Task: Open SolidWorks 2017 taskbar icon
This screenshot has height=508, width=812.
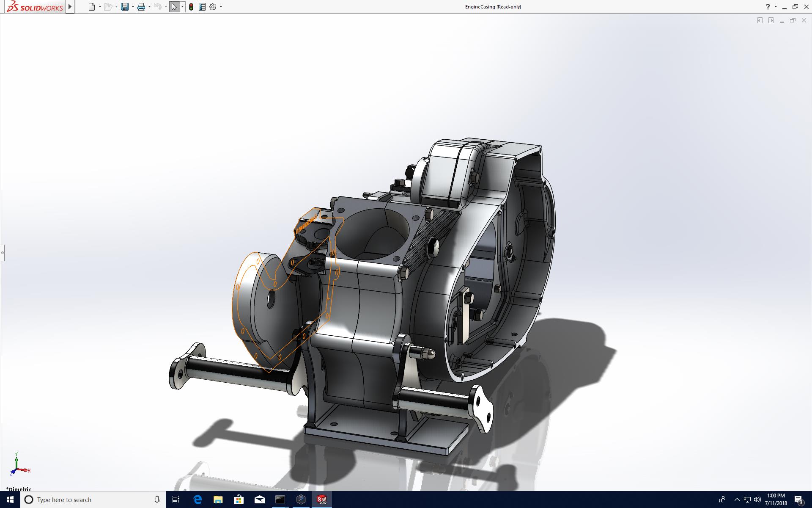Action: tap(322, 500)
